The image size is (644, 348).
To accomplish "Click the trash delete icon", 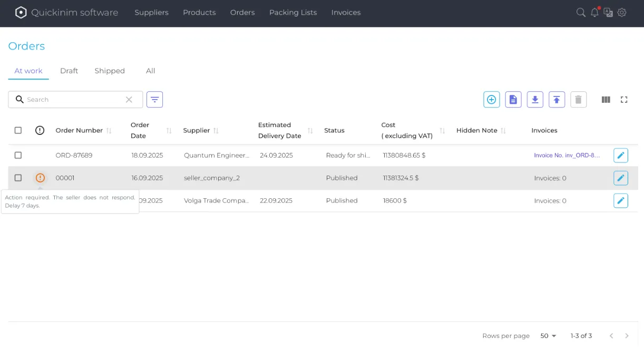I will point(578,100).
